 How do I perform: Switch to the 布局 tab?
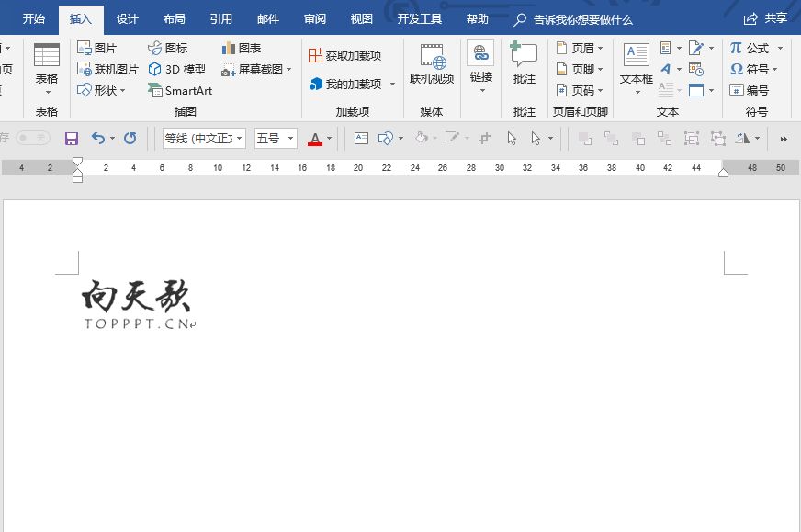coord(175,19)
